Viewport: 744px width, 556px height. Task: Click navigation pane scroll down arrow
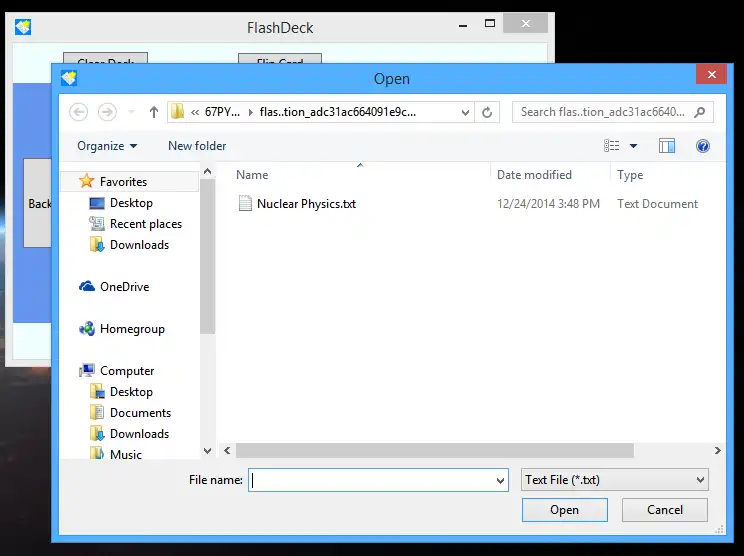[207, 451]
